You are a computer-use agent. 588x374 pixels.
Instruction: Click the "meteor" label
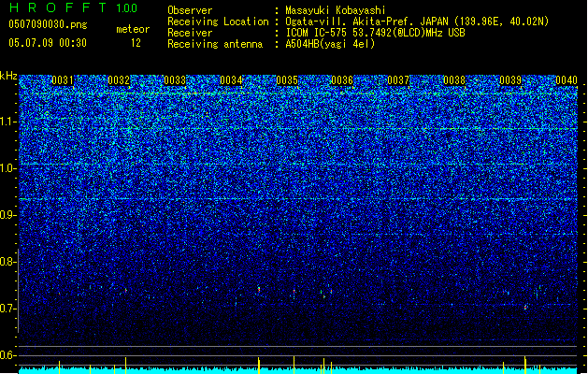[x=133, y=29]
